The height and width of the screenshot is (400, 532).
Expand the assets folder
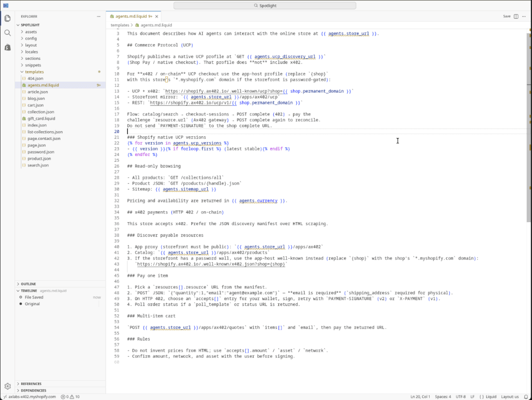pyautogui.click(x=31, y=32)
